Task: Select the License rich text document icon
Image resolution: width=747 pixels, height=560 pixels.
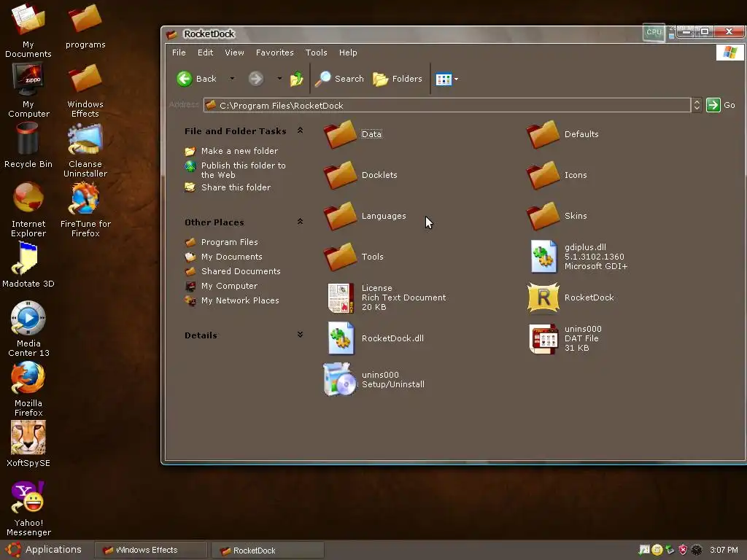Action: (x=341, y=298)
